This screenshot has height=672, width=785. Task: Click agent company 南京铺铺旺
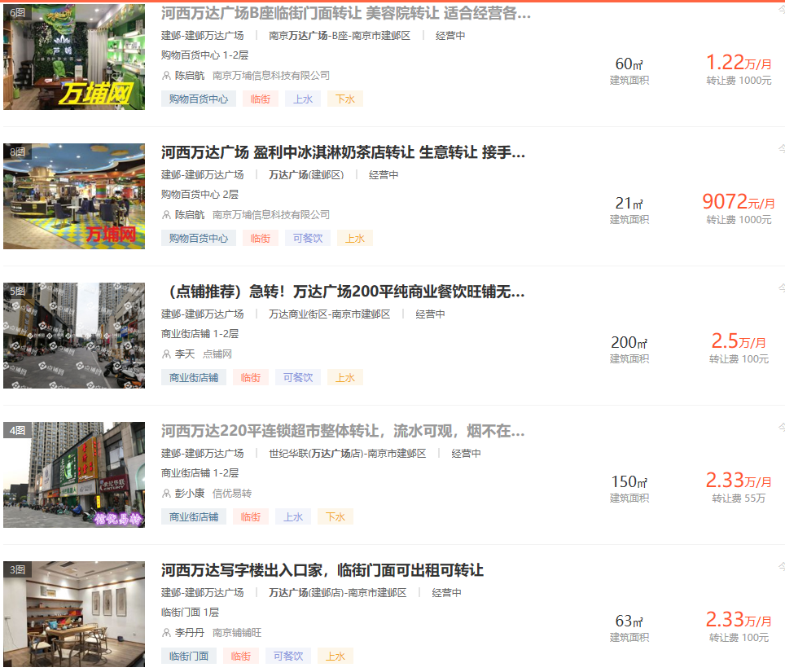point(237,633)
